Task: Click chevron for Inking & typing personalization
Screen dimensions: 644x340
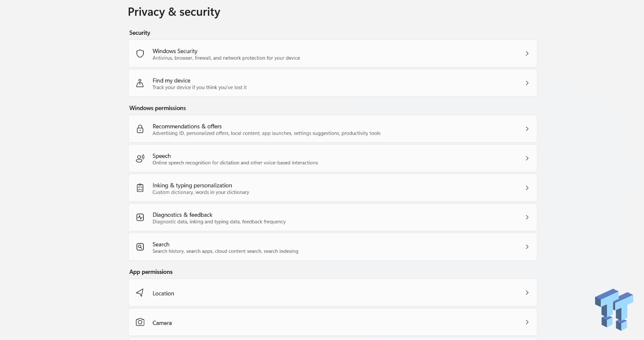Action: [x=527, y=188]
